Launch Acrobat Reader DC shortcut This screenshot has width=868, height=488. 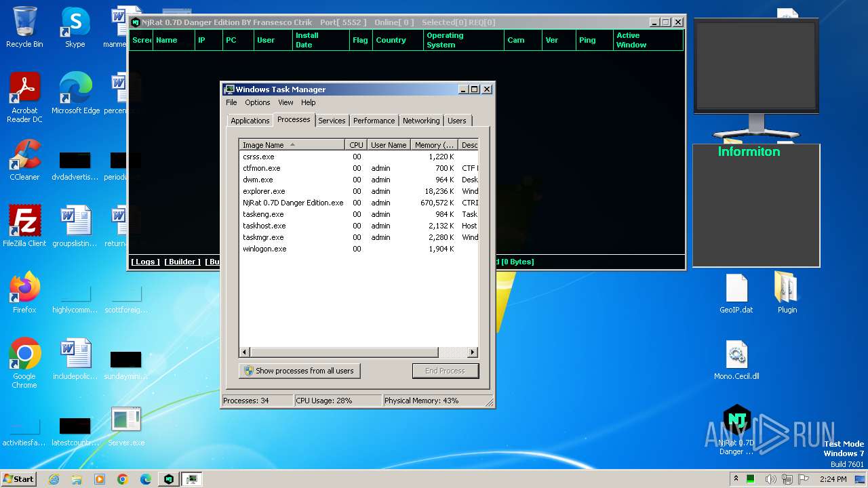(24, 98)
